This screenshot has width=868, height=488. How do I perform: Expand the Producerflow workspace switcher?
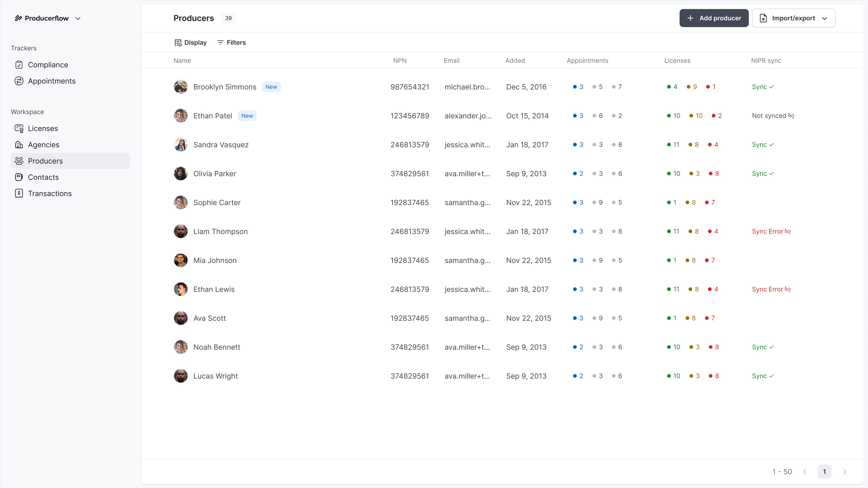tap(78, 18)
